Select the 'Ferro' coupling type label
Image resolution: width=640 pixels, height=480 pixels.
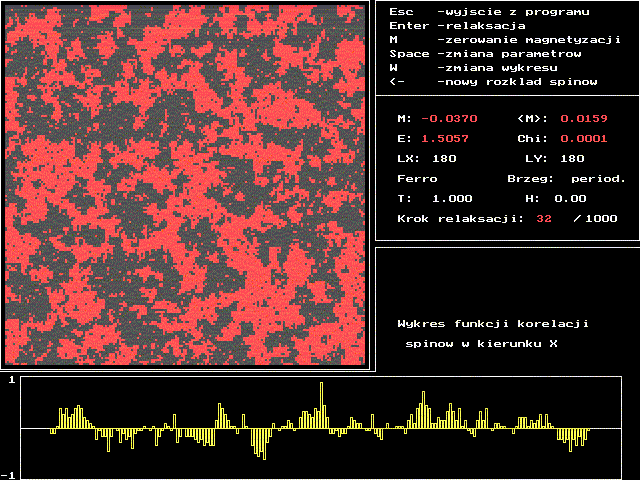click(x=417, y=178)
